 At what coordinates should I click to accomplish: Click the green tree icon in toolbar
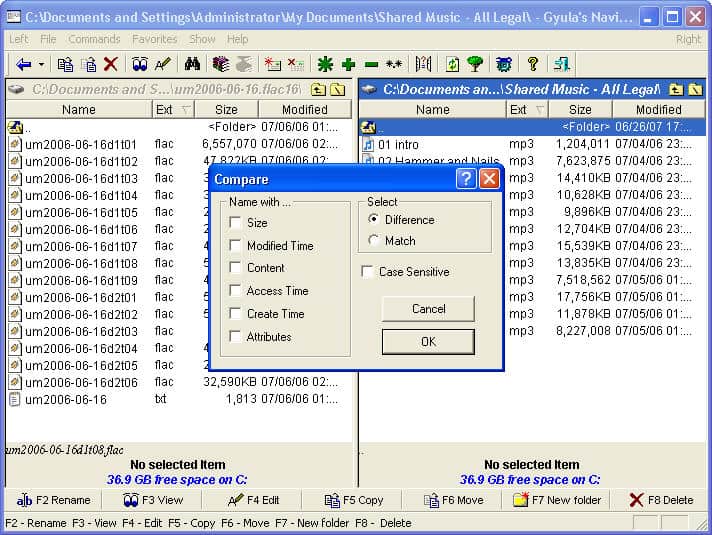(x=475, y=64)
